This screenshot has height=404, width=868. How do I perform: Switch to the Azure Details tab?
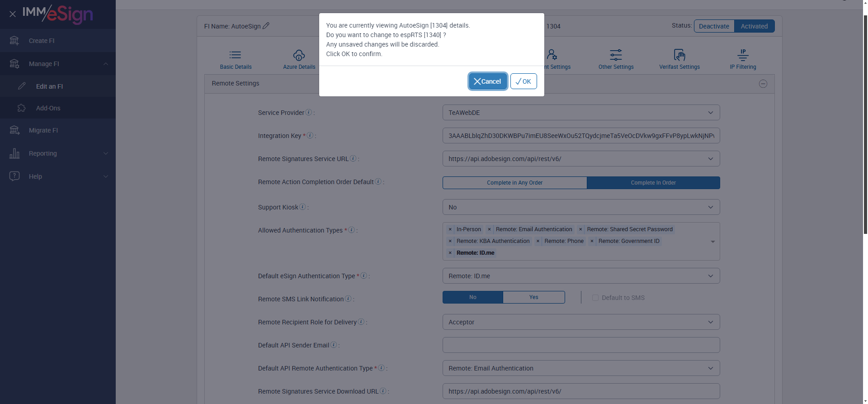[299, 59]
